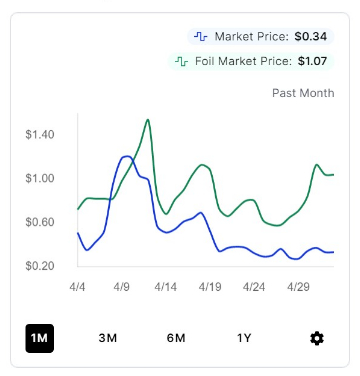
Task: Switch to the 6M time range
Action: [176, 338]
